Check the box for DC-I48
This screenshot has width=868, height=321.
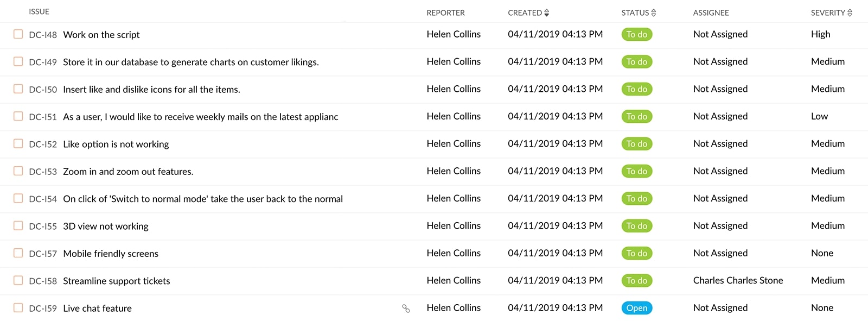18,34
